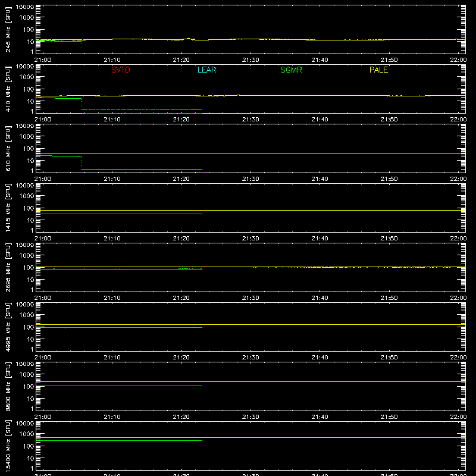Select the 2695 MHz [SFU] axis title

pos(8,267)
